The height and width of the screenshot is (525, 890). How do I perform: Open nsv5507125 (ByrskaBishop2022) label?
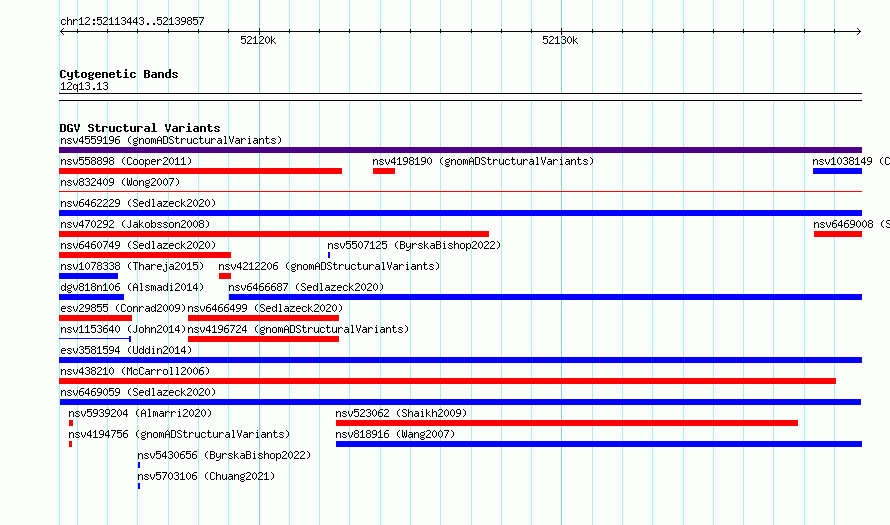click(414, 245)
